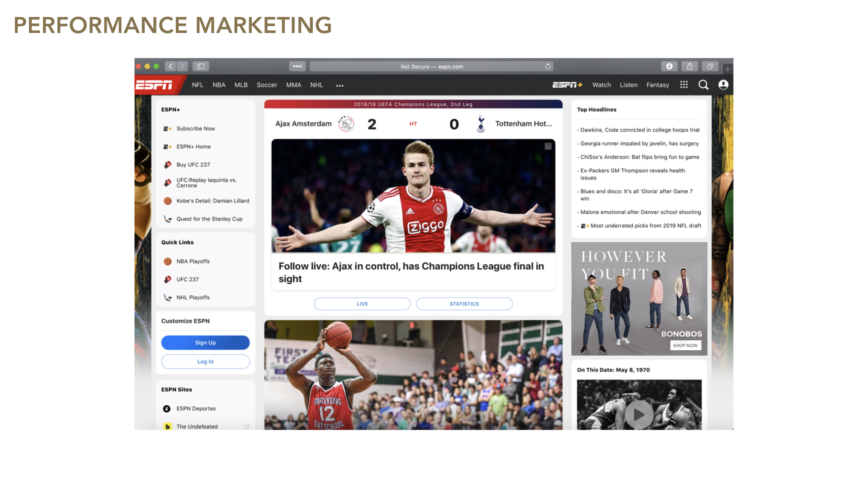
Task: Show all tabs overview button
Action: coord(710,66)
